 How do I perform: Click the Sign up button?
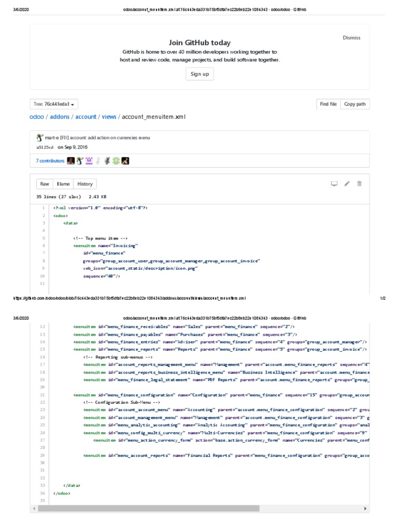pos(199,74)
